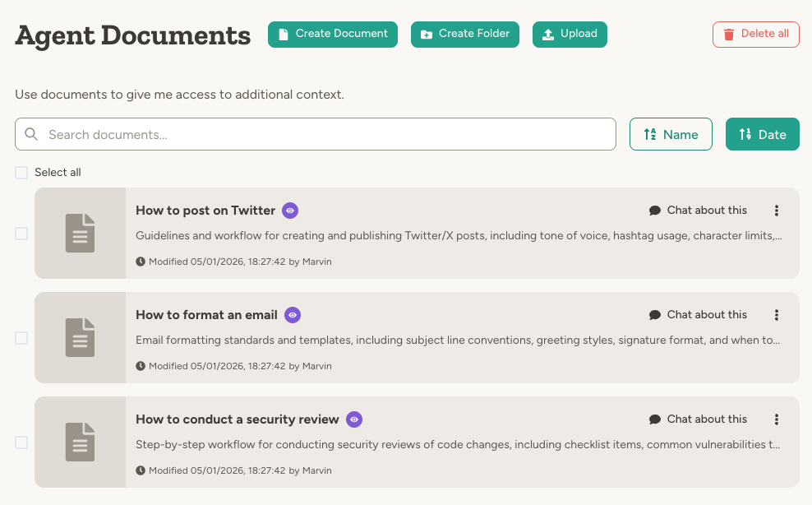The width and height of the screenshot is (812, 505).
Task: Click the document thumbnail for the security review doc
Action: coord(80,442)
